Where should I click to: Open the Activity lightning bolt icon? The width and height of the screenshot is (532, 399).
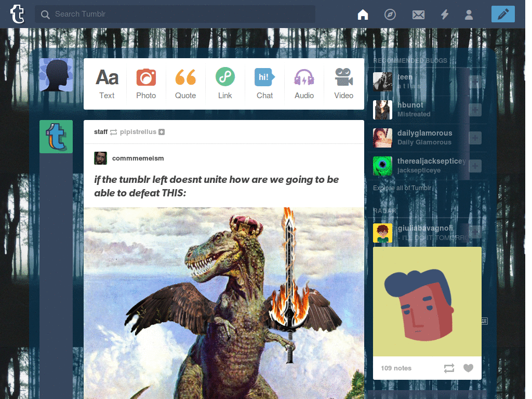click(445, 15)
